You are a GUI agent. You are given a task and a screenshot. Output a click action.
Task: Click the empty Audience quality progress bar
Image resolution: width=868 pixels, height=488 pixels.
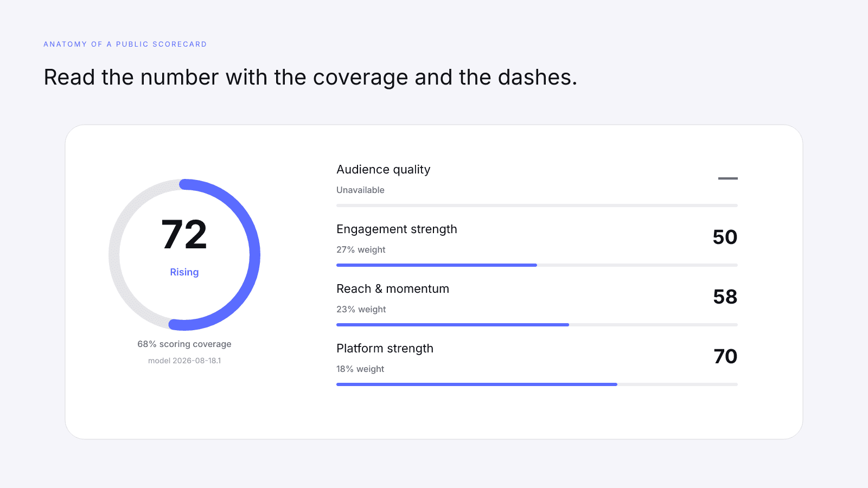(x=537, y=206)
